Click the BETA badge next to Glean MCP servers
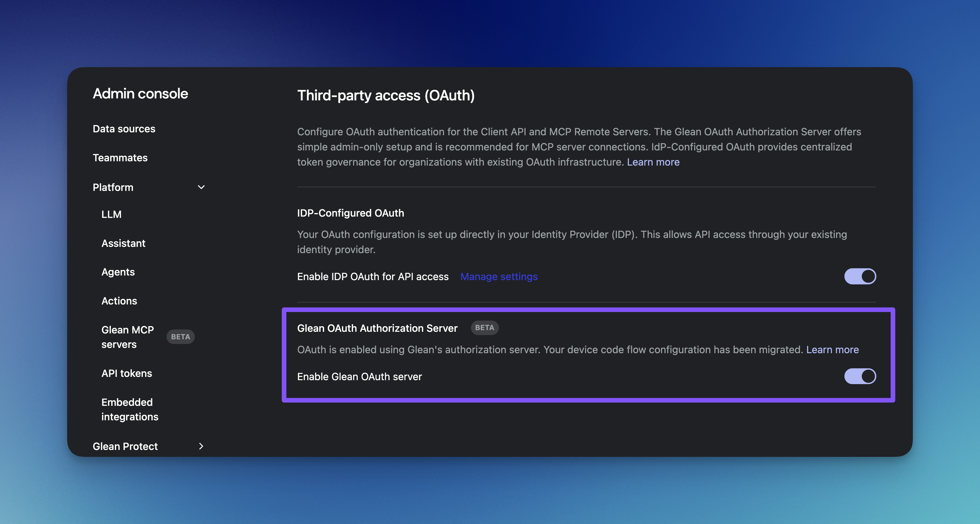 coord(180,337)
